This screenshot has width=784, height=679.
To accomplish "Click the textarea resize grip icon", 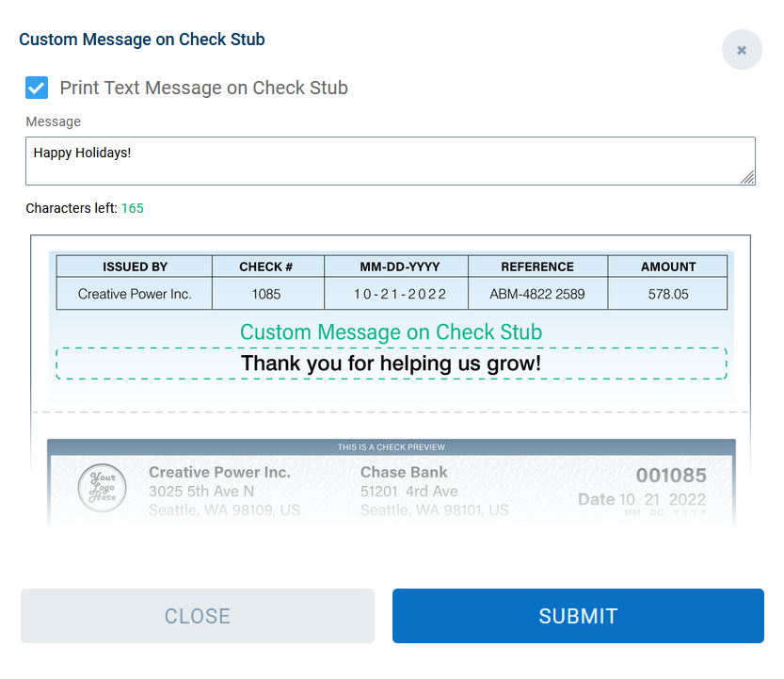I will [747, 177].
